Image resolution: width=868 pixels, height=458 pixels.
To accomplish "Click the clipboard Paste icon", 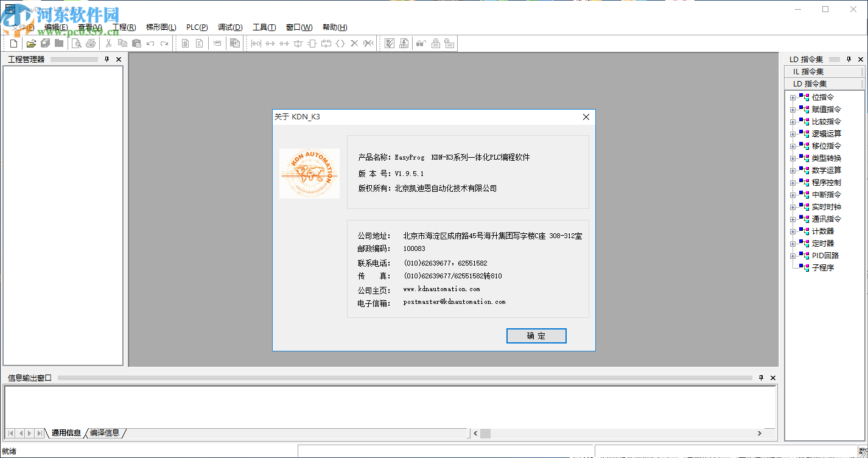I will [136, 43].
